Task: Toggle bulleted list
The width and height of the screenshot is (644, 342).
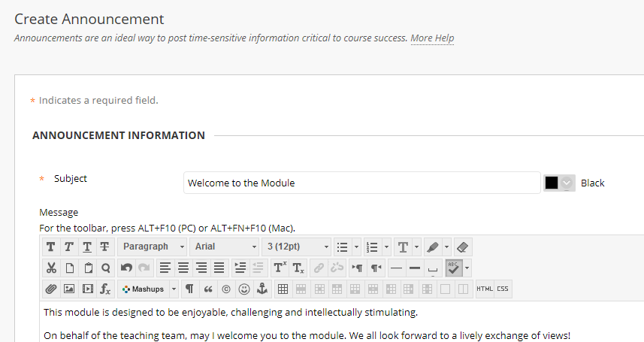Action: tap(343, 247)
